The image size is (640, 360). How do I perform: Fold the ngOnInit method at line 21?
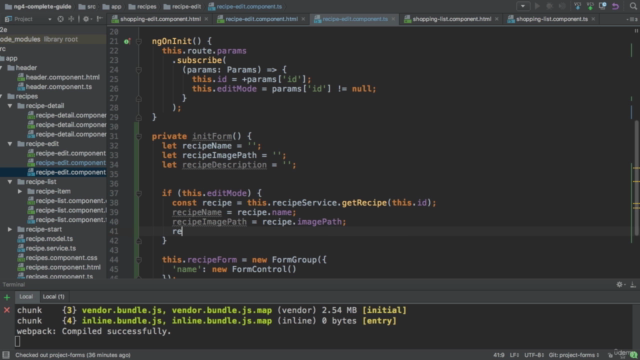click(x=139, y=41)
